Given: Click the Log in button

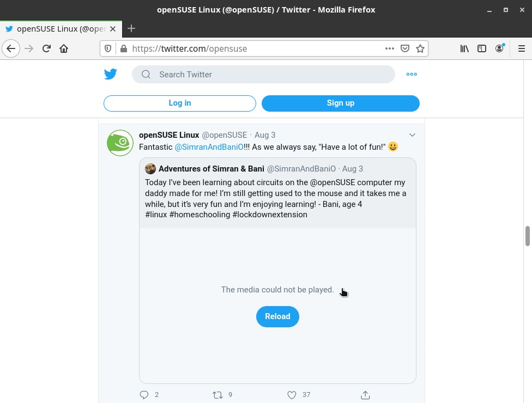Looking at the screenshot, I should 180,103.
